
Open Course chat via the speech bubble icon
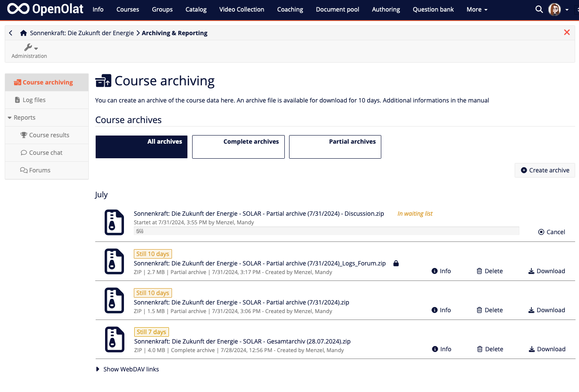24,152
